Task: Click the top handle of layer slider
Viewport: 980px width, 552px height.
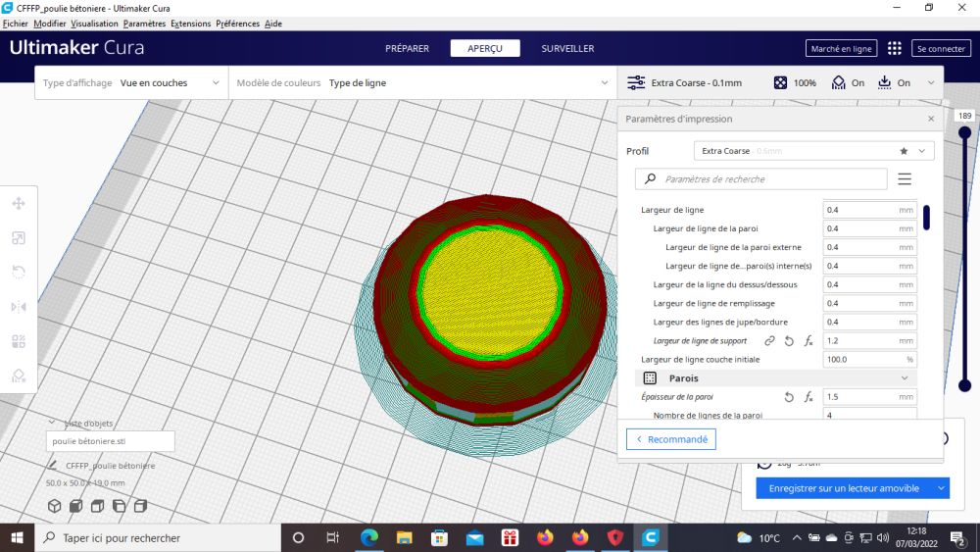Action: [x=964, y=132]
